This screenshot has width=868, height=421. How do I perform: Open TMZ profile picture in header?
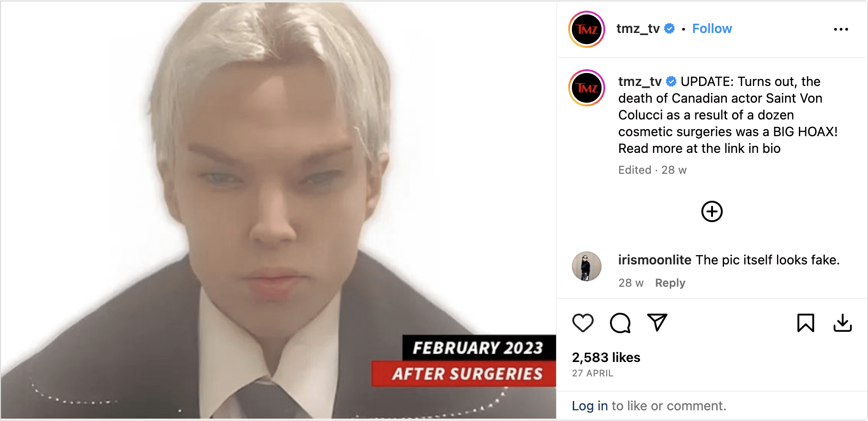587,29
